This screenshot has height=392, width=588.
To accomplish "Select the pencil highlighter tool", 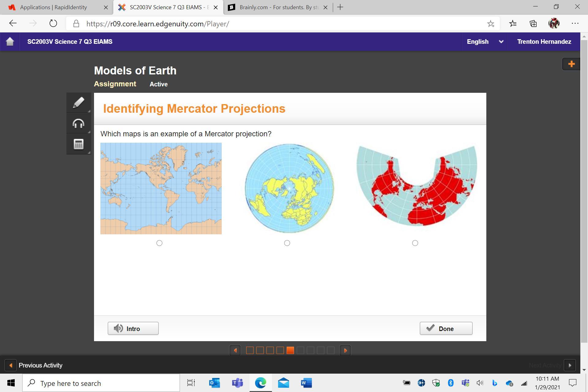I will click(x=78, y=103).
